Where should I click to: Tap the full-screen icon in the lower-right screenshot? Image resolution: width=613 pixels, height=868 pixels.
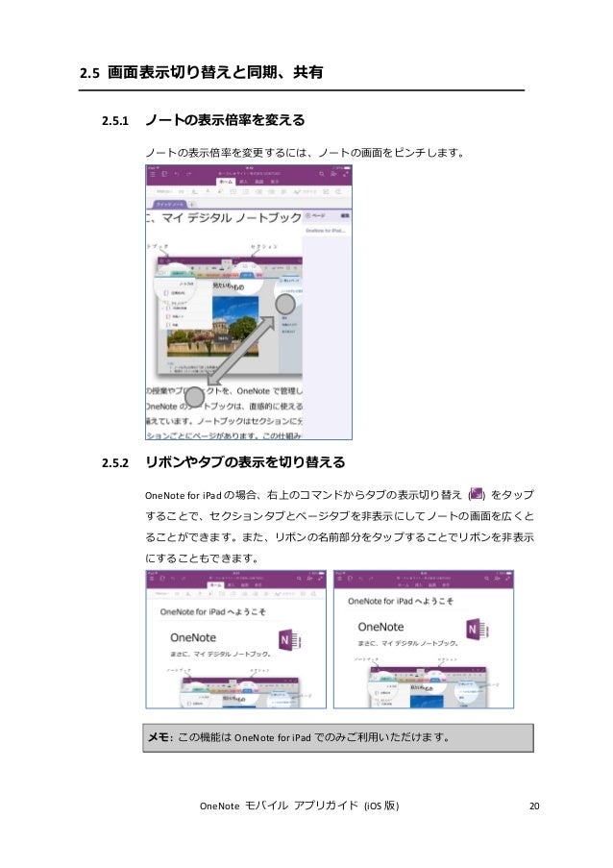point(509,578)
